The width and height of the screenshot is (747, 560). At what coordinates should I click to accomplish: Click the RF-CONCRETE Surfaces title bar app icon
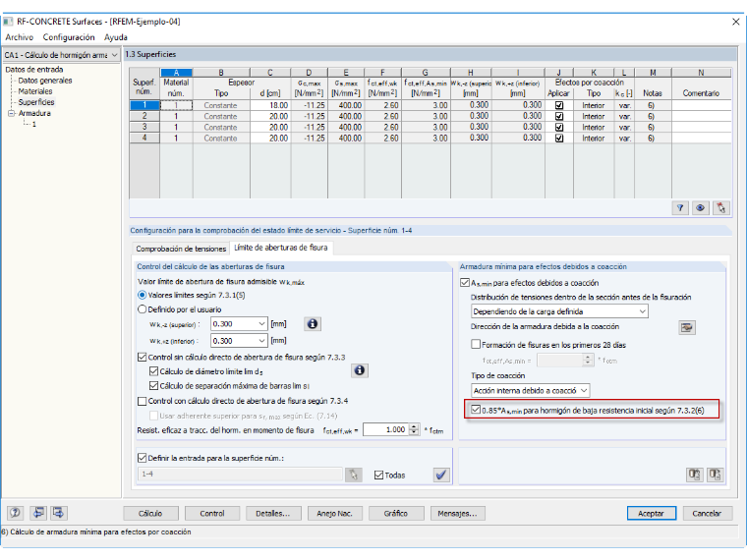(x=8, y=22)
